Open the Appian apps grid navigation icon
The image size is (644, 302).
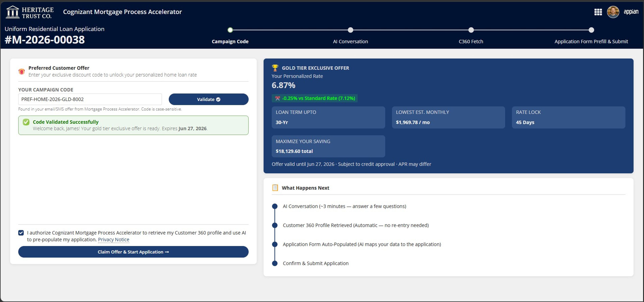click(x=598, y=12)
